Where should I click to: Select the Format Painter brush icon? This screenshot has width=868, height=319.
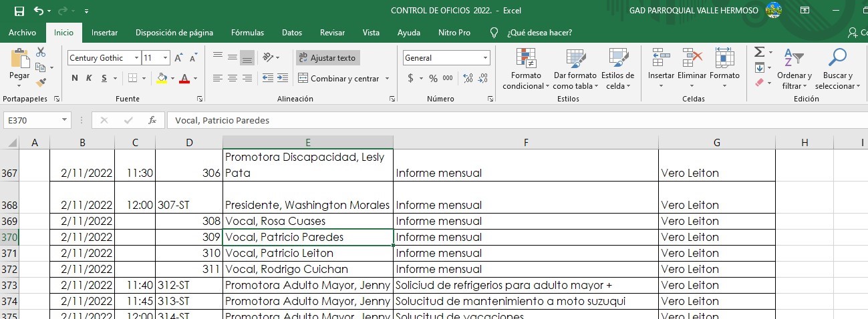point(41,83)
